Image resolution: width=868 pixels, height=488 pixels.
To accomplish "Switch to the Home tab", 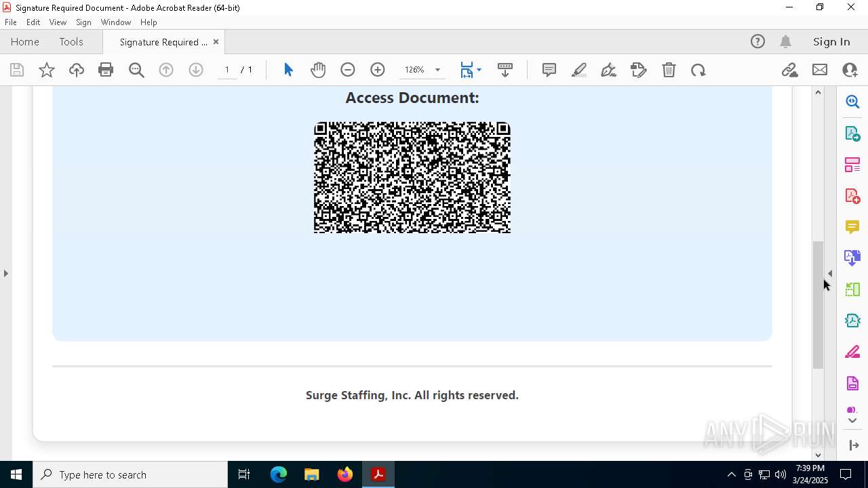I will [25, 41].
